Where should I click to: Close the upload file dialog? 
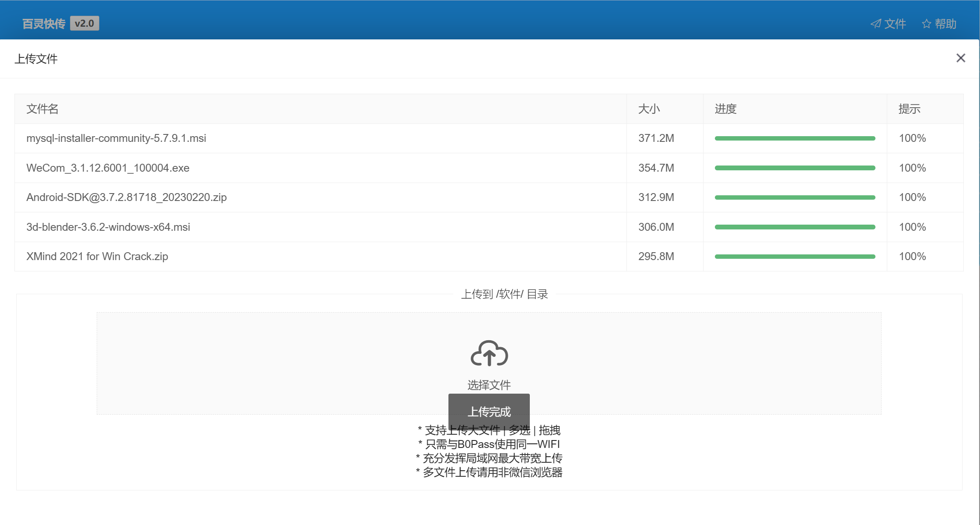961,58
